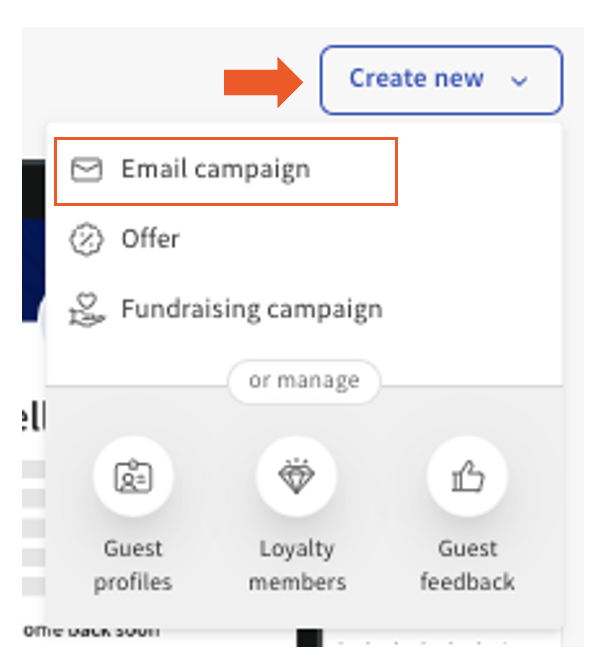Image resolution: width=604 pixels, height=670 pixels.
Task: Click the Guest profiles text label
Action: [133, 565]
